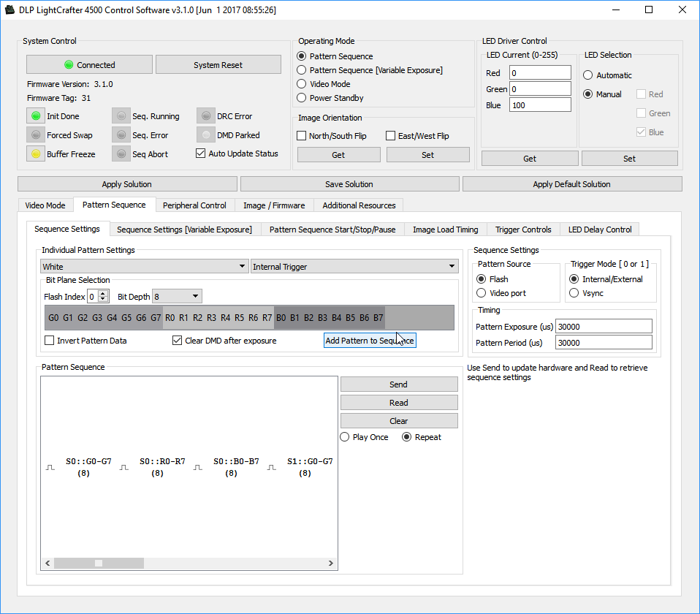Click trigger pulse icon before S1::G0-G7
This screenshot has height=614, width=700.
point(271,467)
